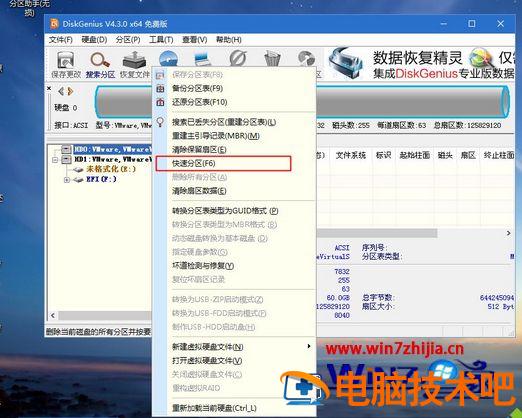
Task: Click the partition table horizontal scrollbar thumb
Action: [x=376, y=233]
